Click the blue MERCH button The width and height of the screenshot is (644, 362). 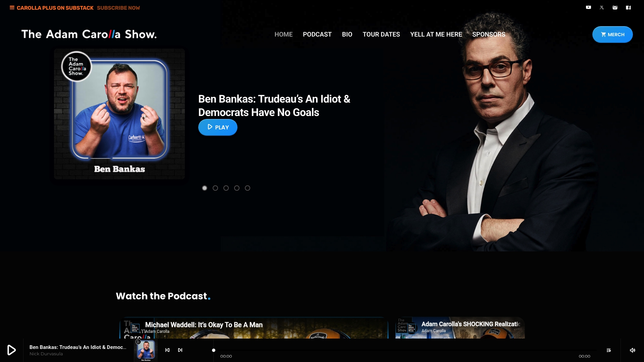(612, 35)
